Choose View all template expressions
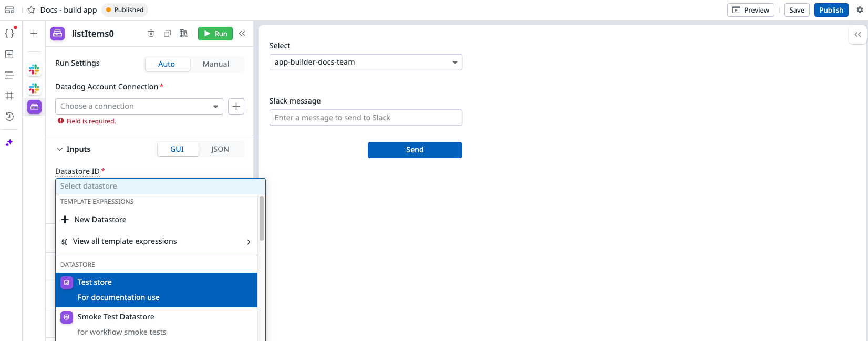868x341 pixels. click(156, 242)
